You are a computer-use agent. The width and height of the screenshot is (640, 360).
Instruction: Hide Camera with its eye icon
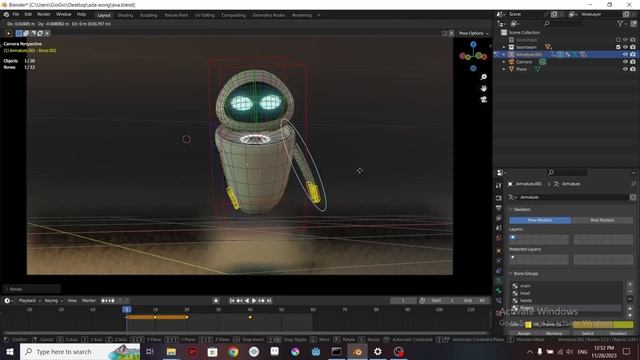pos(625,62)
